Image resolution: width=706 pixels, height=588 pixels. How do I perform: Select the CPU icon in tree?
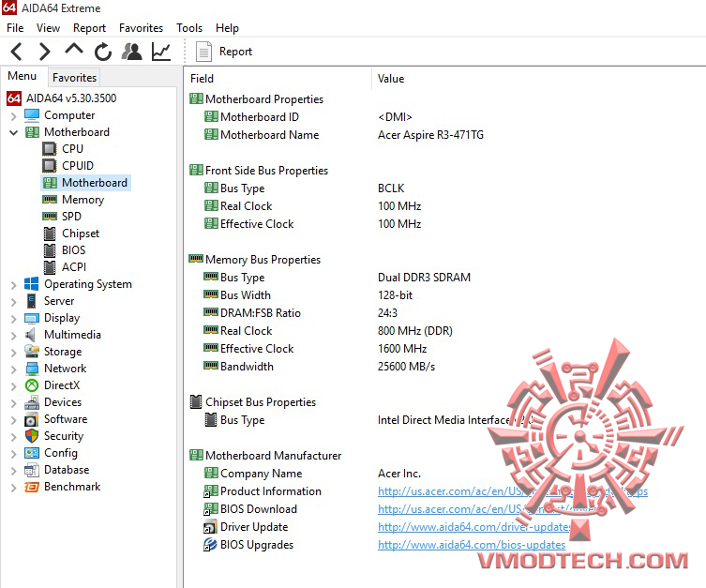50,149
